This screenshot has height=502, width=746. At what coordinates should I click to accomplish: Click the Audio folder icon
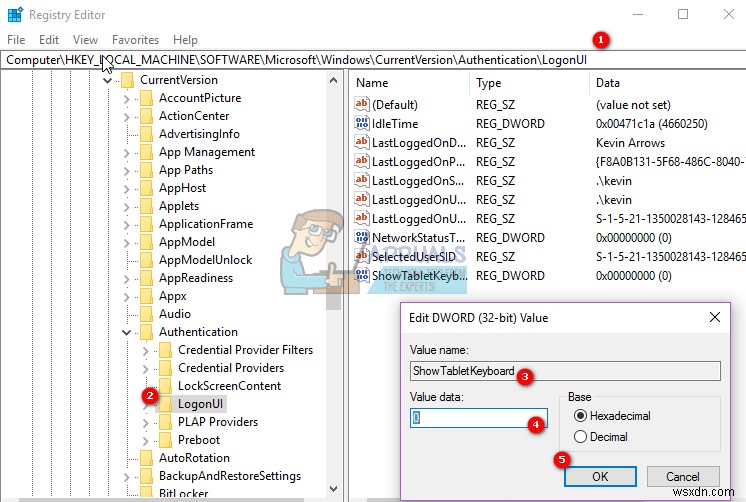coord(146,315)
